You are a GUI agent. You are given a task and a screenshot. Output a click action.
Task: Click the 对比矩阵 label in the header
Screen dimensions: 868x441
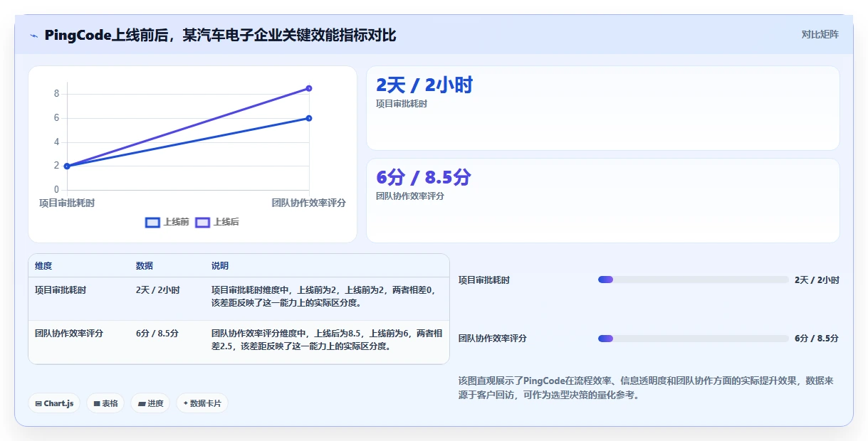point(820,34)
